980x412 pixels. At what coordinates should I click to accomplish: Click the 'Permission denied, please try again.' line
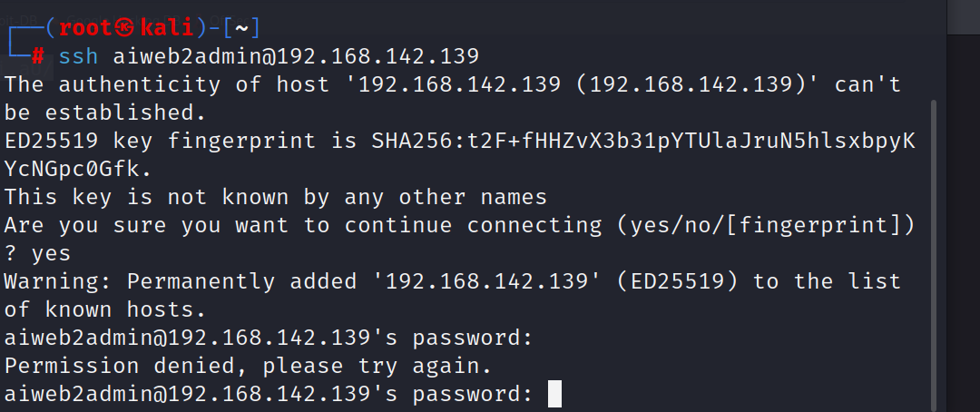click(x=248, y=367)
